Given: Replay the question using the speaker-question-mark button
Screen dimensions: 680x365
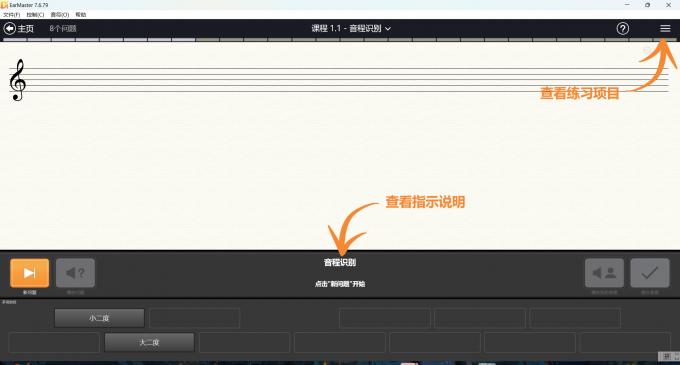Looking at the screenshot, I should tap(75, 273).
